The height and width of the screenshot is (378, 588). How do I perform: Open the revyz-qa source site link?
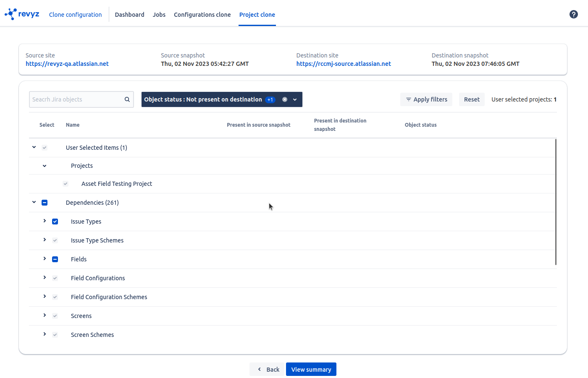[x=67, y=64]
